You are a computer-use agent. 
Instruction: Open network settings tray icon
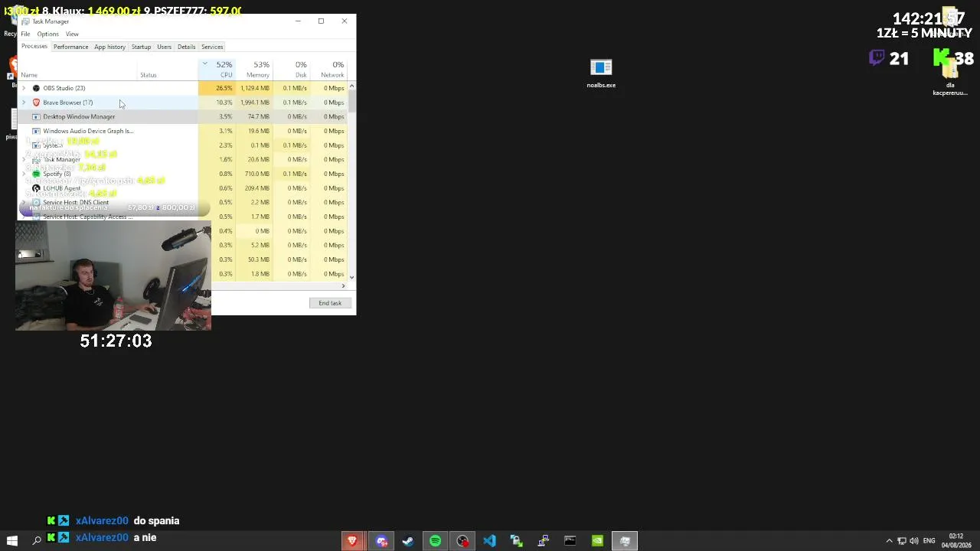point(901,541)
